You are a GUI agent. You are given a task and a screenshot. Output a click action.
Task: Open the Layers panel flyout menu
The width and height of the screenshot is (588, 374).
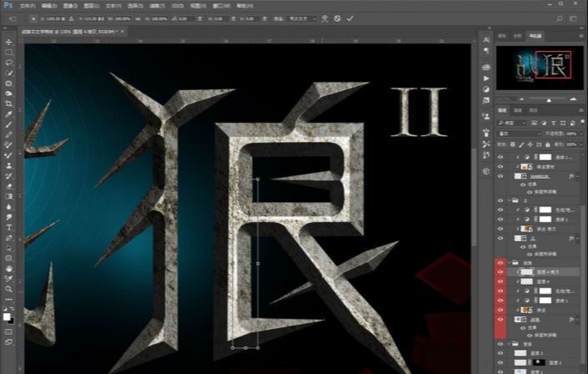coord(581,110)
